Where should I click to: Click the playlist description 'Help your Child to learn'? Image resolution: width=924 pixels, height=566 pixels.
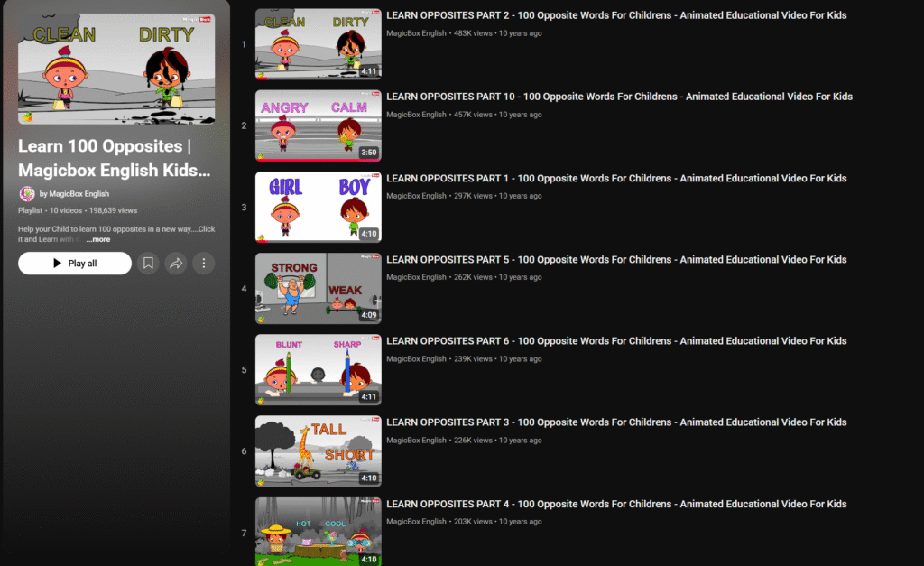pyautogui.click(x=116, y=234)
